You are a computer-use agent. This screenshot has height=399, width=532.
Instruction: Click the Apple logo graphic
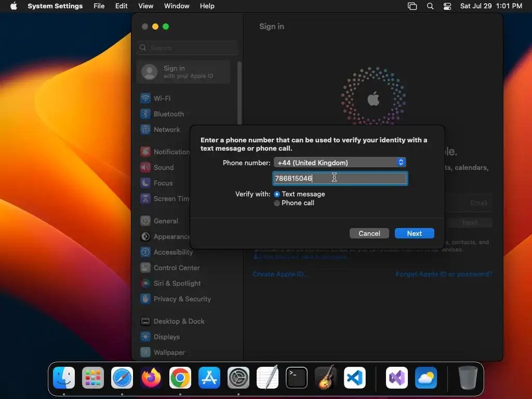(x=373, y=99)
